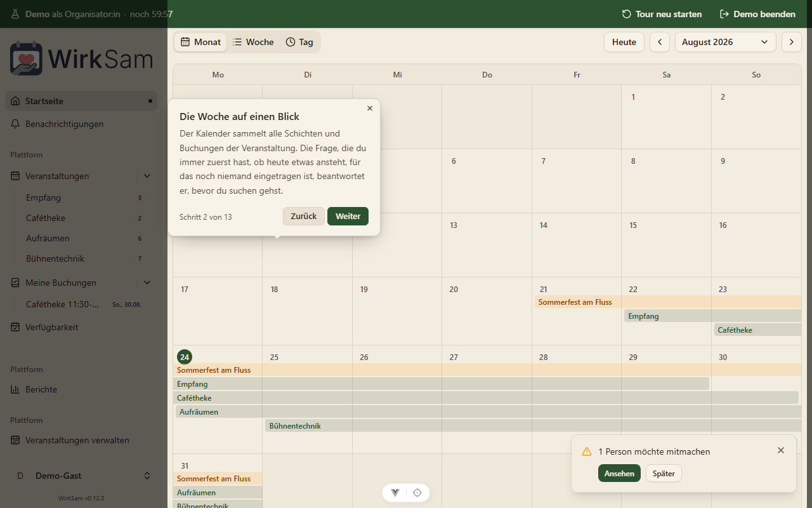
Task: Open the Bühnentechnik shift bar starting on 25
Action: pos(534,426)
